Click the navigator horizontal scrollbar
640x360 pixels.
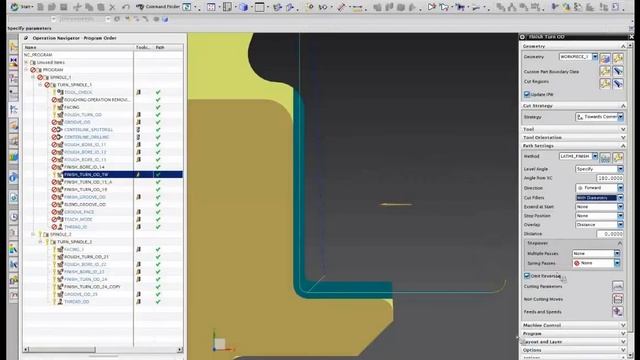point(102,350)
